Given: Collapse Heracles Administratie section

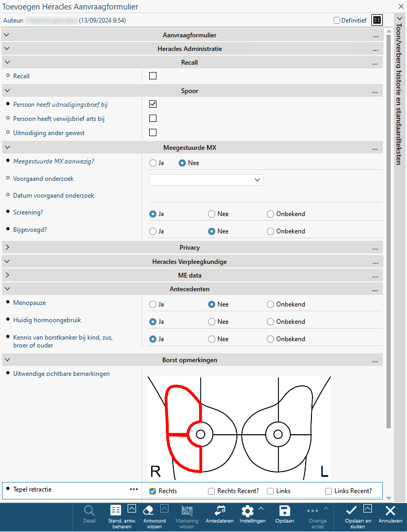Looking at the screenshot, I should click(x=7, y=48).
